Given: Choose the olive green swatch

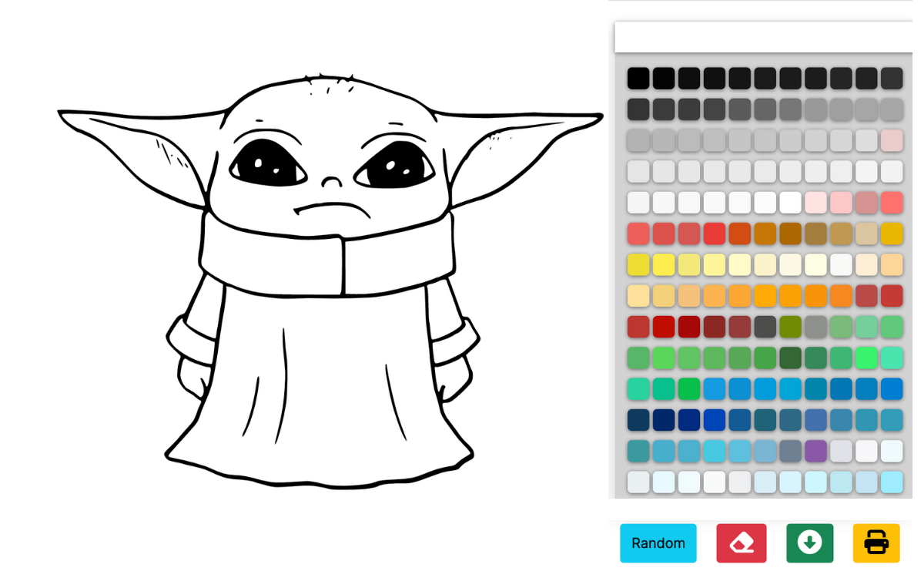Looking at the screenshot, I should pos(790,327).
